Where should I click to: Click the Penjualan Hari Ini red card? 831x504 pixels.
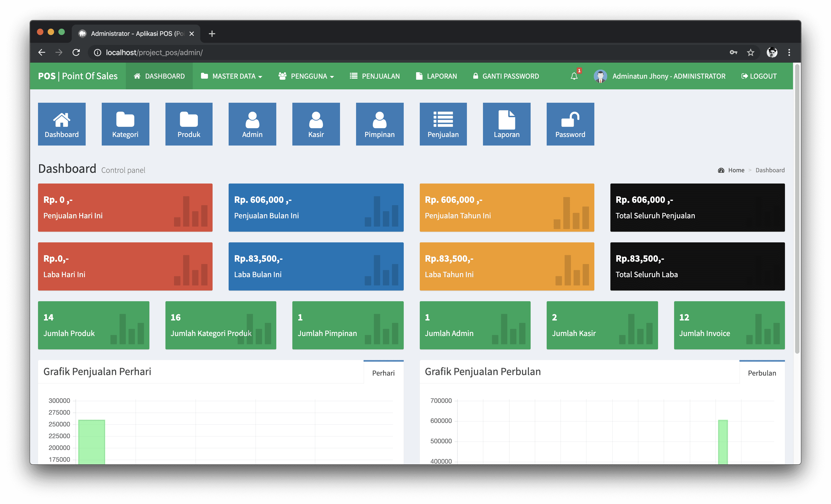[x=125, y=208]
